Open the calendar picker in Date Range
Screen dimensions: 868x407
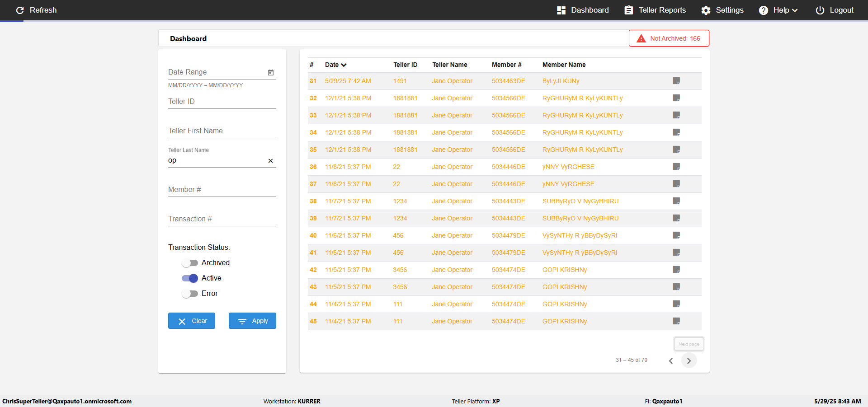point(271,72)
